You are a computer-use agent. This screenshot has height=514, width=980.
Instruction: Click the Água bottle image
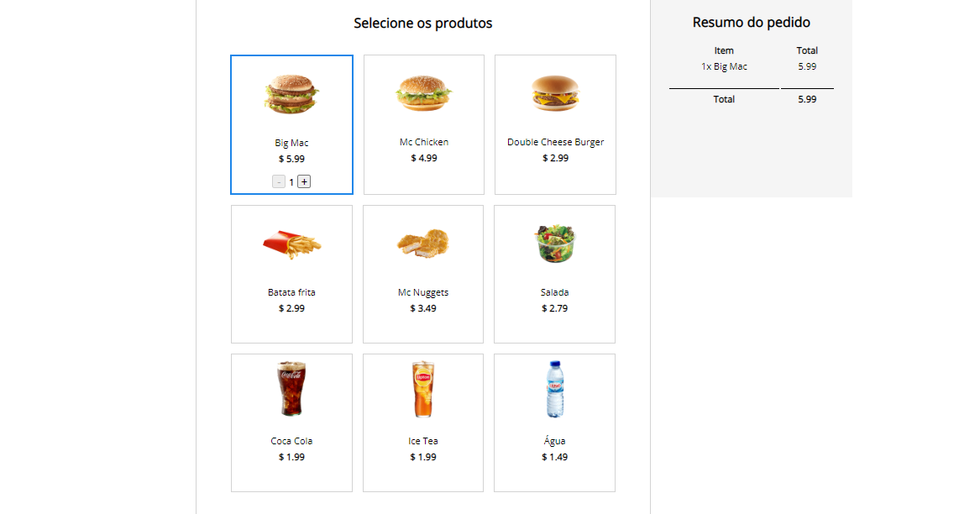point(555,389)
